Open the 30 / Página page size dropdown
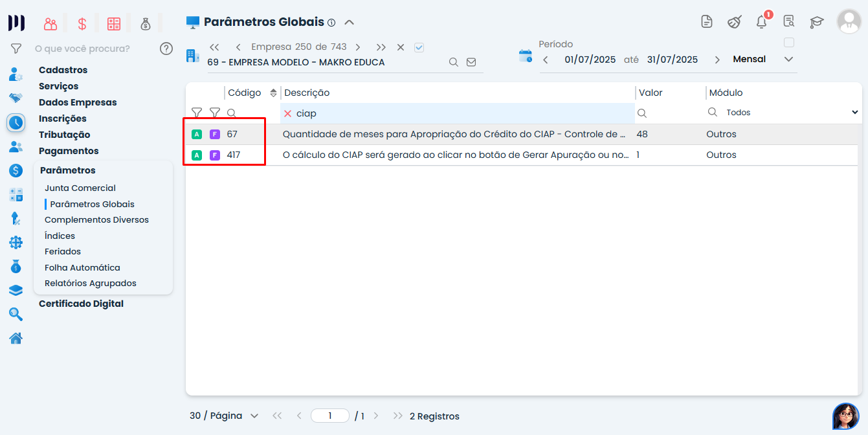 (x=224, y=416)
